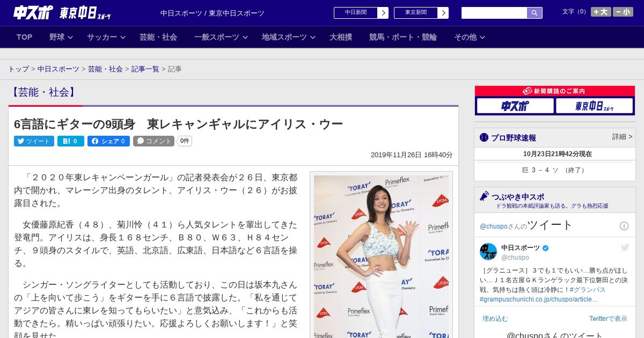Click the 文字（0） text size label
Viewport: 644px width, 338px height.
click(575, 11)
